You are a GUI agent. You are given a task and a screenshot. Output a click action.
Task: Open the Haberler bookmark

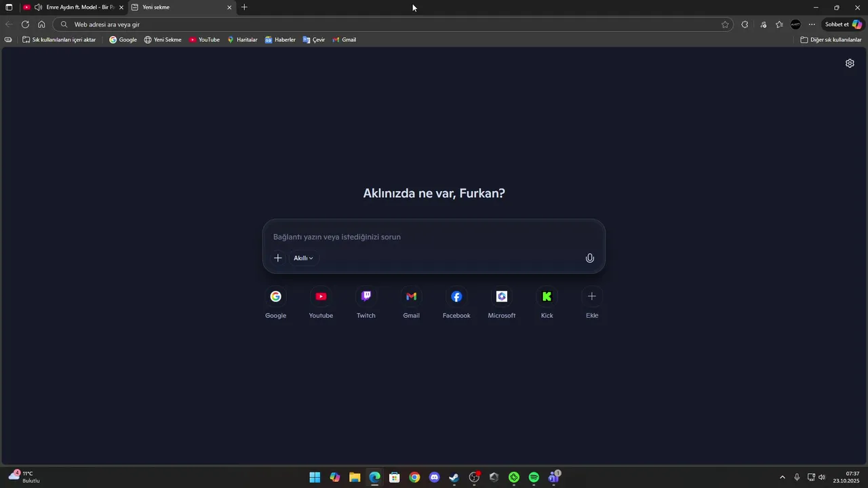280,40
